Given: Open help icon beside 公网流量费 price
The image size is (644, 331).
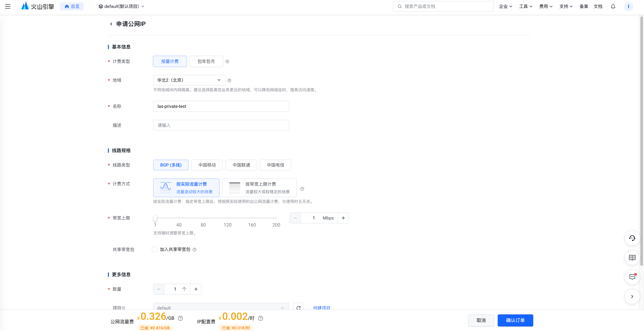Looking at the screenshot, I should 180,318.
